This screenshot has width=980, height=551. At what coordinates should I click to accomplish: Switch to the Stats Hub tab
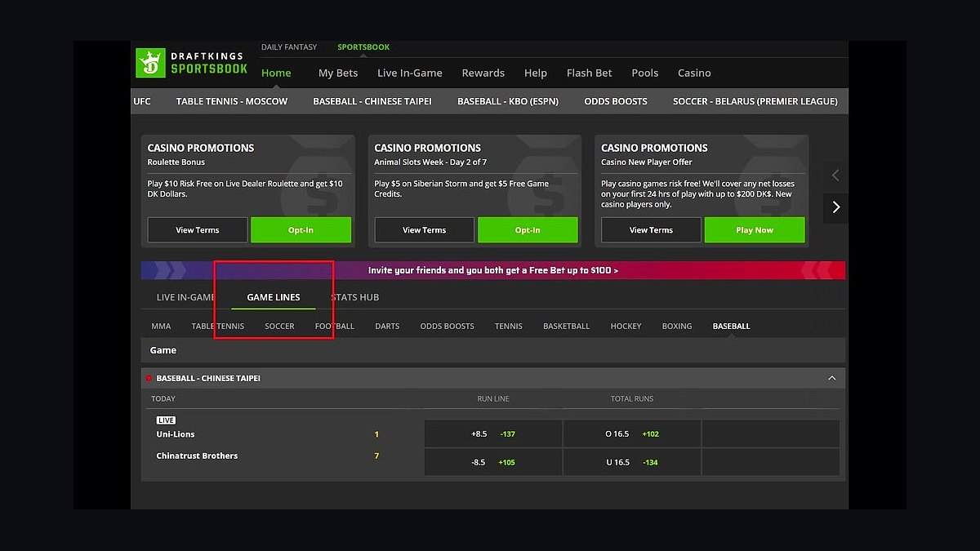pyautogui.click(x=354, y=297)
